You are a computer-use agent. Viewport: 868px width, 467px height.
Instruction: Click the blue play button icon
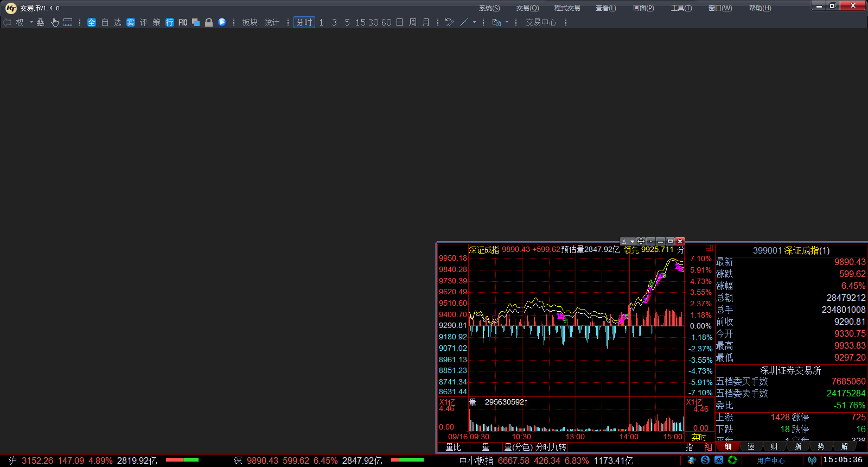[x=222, y=22]
